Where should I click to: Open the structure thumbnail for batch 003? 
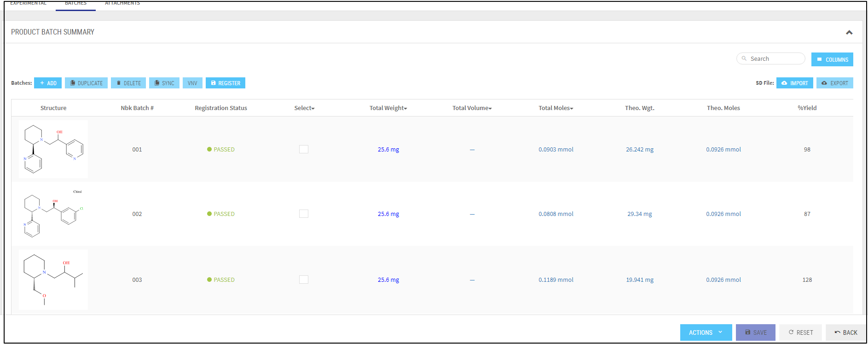53,280
